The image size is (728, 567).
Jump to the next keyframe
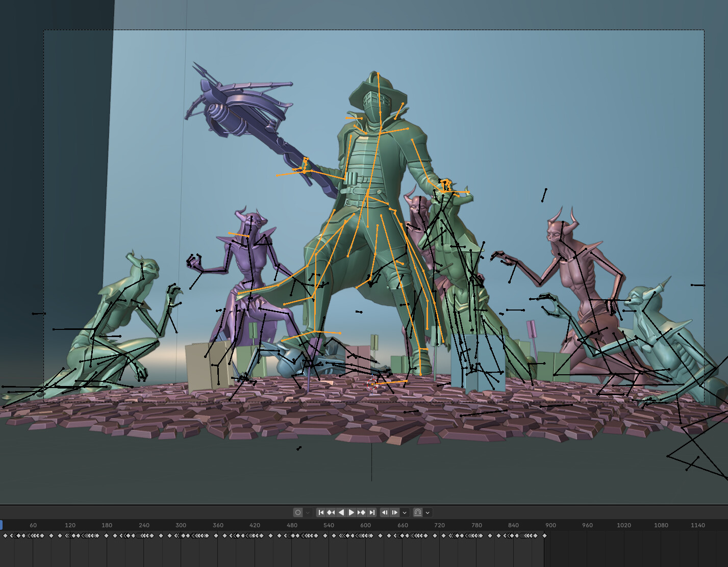pyautogui.click(x=362, y=512)
